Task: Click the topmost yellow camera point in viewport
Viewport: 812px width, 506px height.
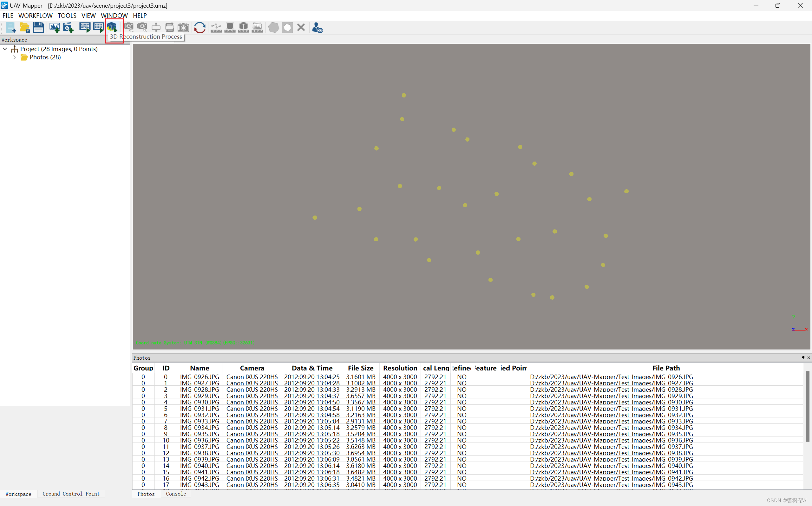Action: (x=404, y=95)
